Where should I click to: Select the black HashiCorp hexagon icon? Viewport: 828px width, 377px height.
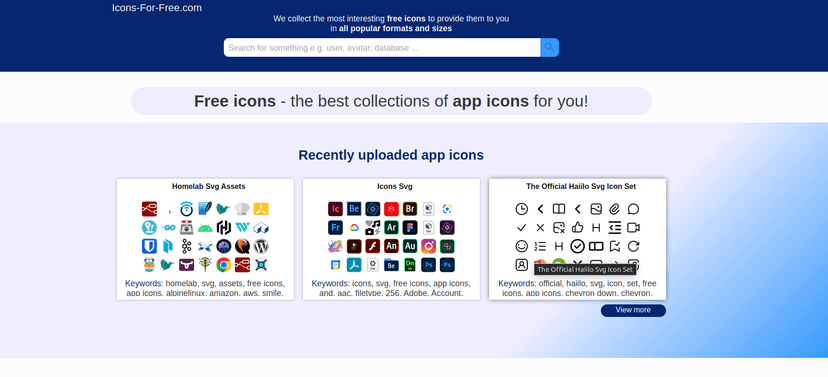(x=224, y=228)
